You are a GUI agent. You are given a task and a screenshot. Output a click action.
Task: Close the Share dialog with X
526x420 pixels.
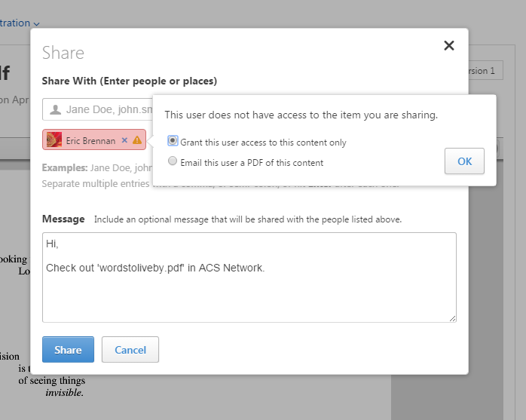(x=449, y=45)
